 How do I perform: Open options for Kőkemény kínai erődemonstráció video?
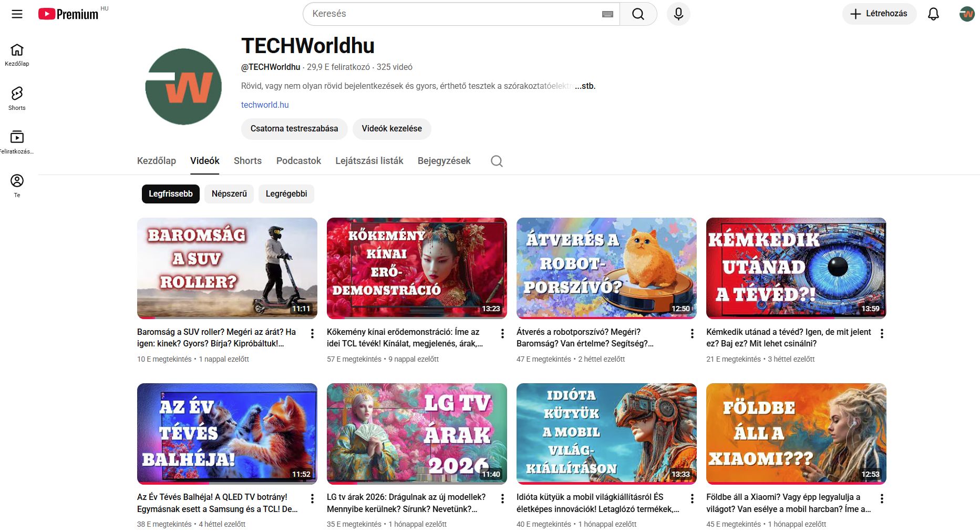[x=502, y=333]
